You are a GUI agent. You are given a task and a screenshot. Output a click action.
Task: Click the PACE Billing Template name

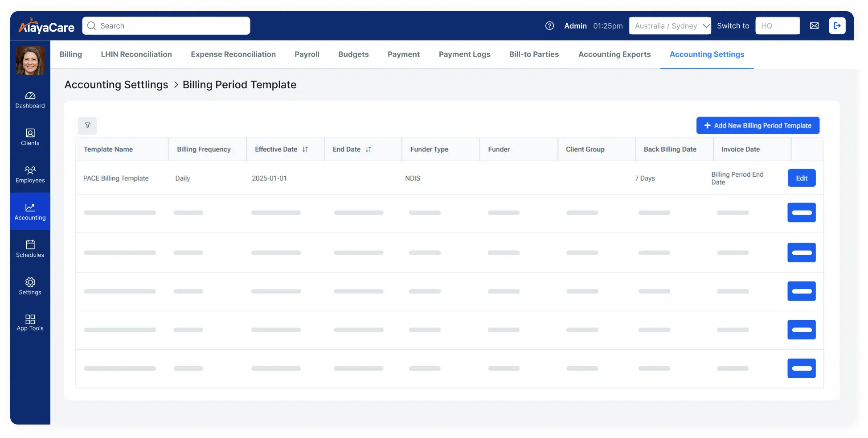116,178
